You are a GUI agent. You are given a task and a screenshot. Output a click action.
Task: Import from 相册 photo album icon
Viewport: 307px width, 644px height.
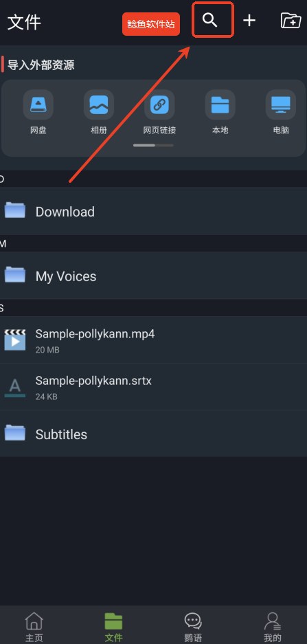(99, 104)
